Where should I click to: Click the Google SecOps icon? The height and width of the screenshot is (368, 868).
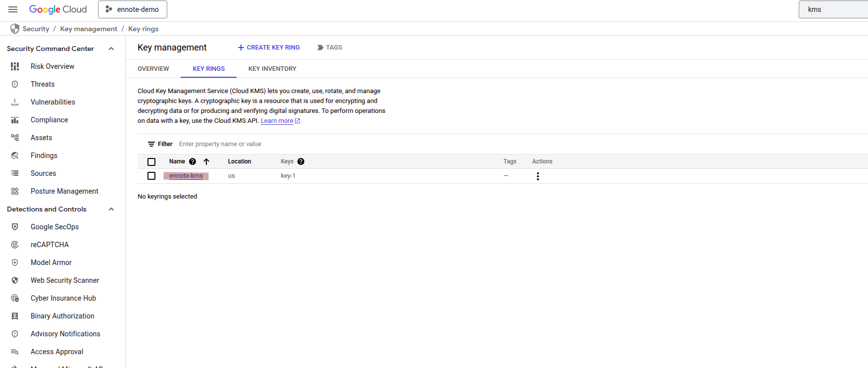(15, 227)
